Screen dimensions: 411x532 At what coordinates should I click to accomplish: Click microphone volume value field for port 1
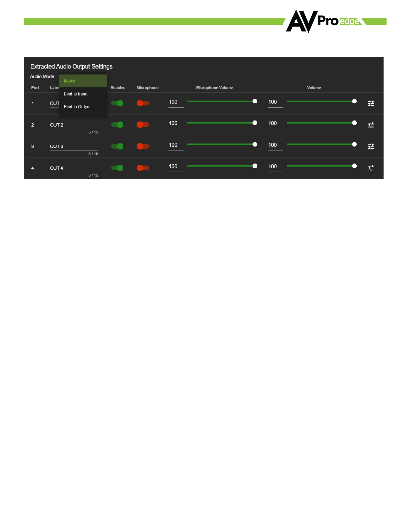click(x=176, y=102)
